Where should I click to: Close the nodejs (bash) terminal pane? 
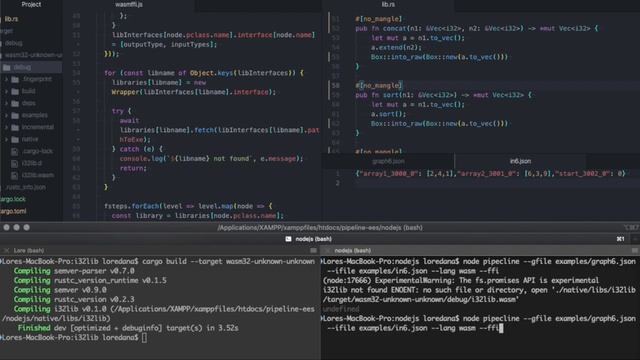(x=327, y=250)
